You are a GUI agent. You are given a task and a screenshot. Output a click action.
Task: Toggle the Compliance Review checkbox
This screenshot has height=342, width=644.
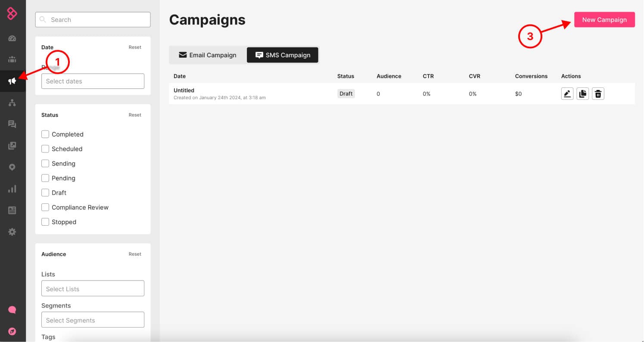[45, 207]
